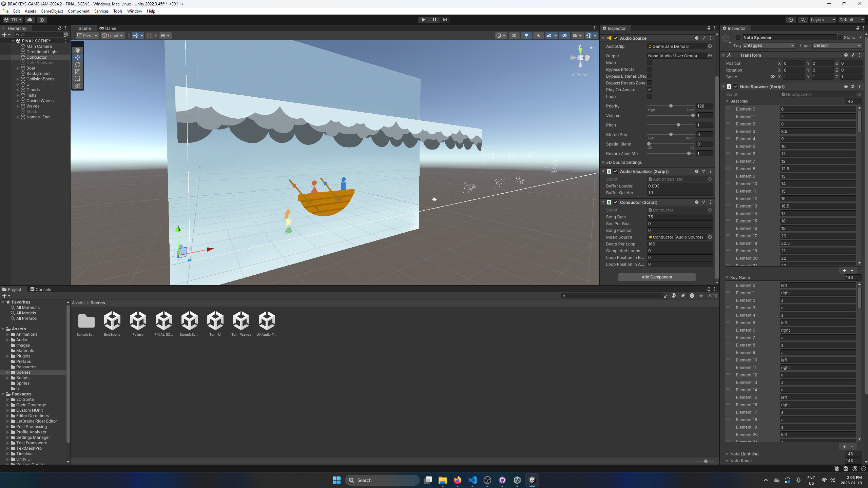Click the Add Component button

click(657, 277)
